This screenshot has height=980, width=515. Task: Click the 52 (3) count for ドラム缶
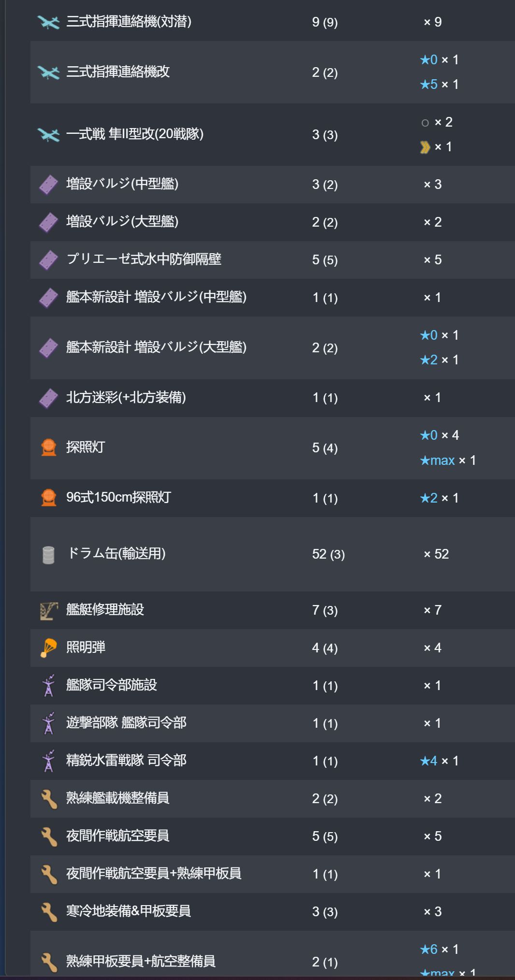329,554
